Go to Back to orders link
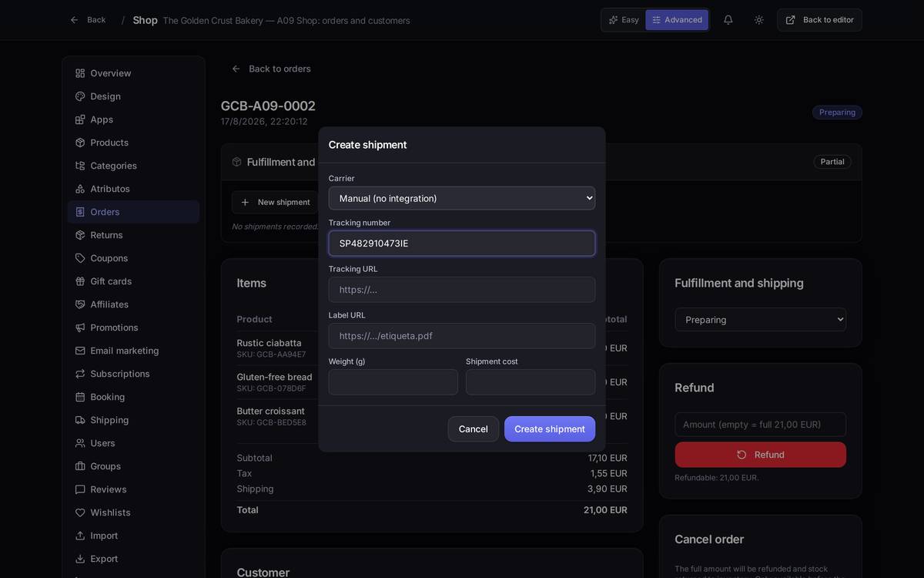 pos(271,69)
